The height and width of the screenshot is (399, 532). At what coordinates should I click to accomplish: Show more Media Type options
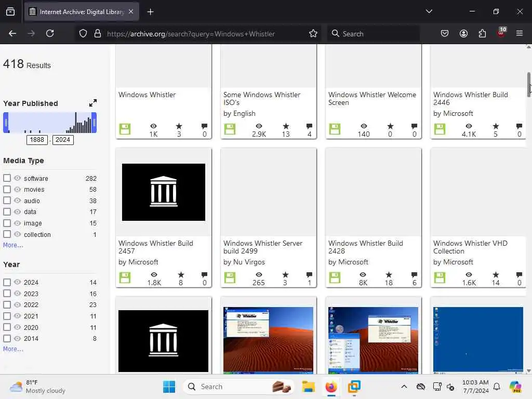13,245
